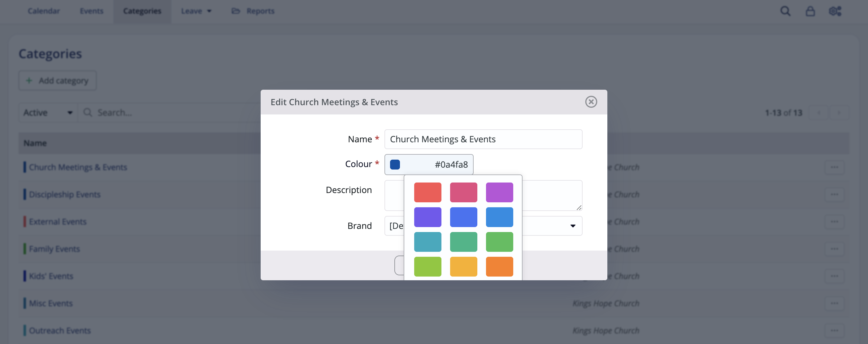Image resolution: width=868 pixels, height=344 pixels.
Task: Open the options menu for Misc Events
Action: click(x=835, y=303)
